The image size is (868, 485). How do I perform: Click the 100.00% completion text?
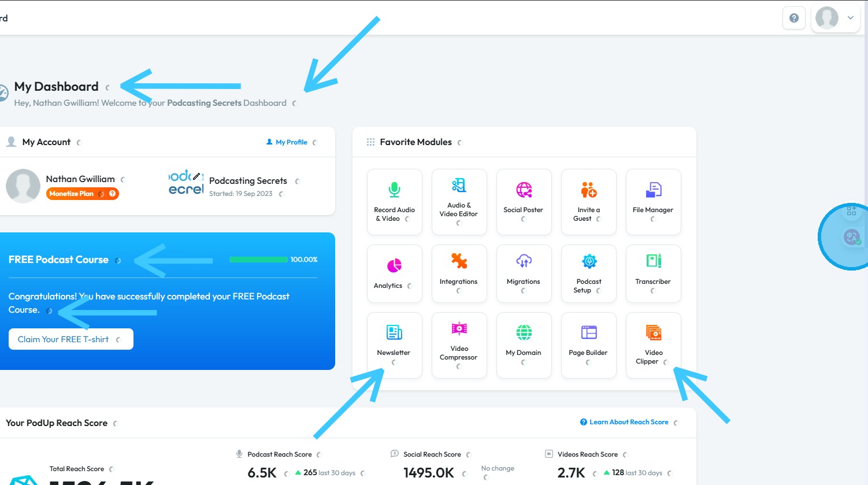(304, 260)
